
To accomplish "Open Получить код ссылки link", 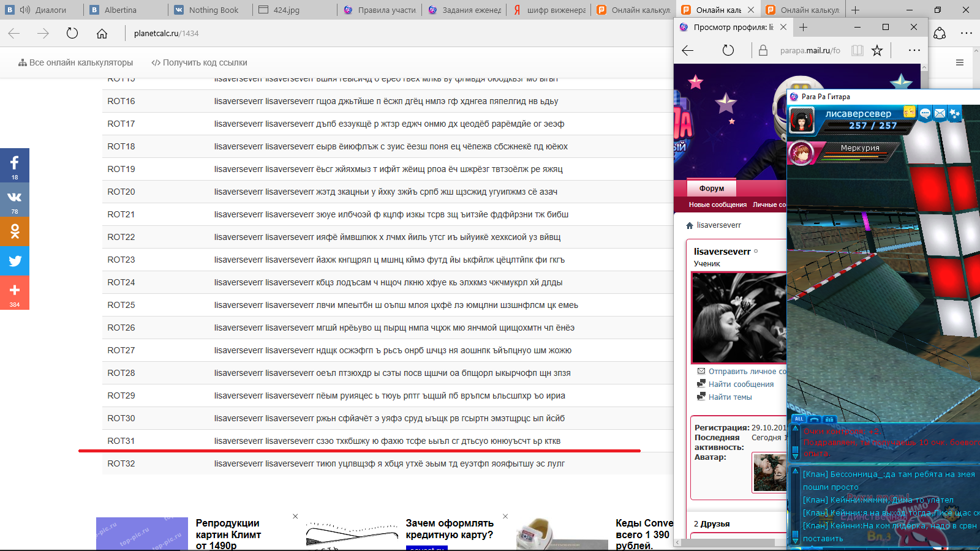I will [x=200, y=62].
